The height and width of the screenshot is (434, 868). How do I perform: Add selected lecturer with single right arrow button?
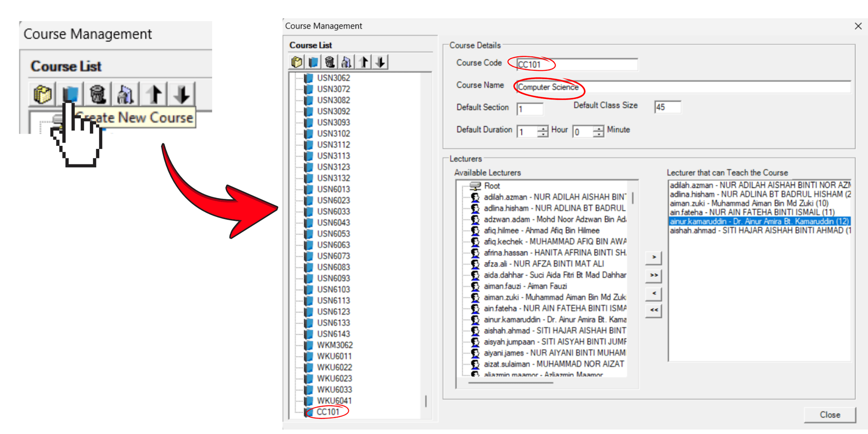[x=654, y=258]
